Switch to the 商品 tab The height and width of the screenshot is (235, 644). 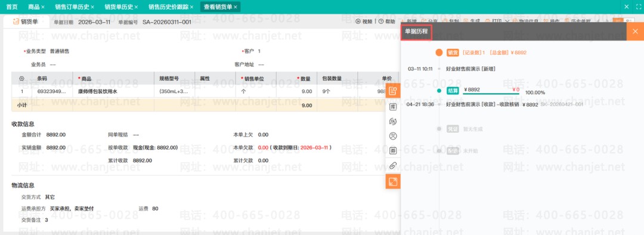coord(33,7)
